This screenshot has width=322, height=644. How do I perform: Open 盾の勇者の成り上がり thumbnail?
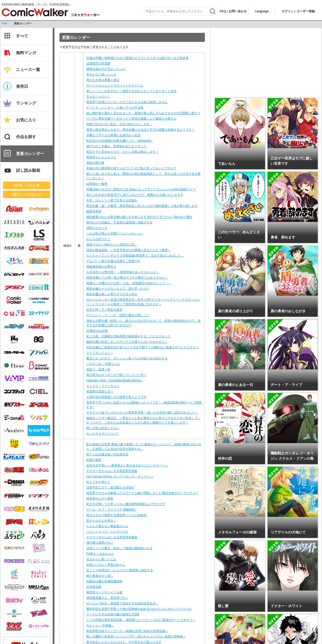tap(240, 281)
